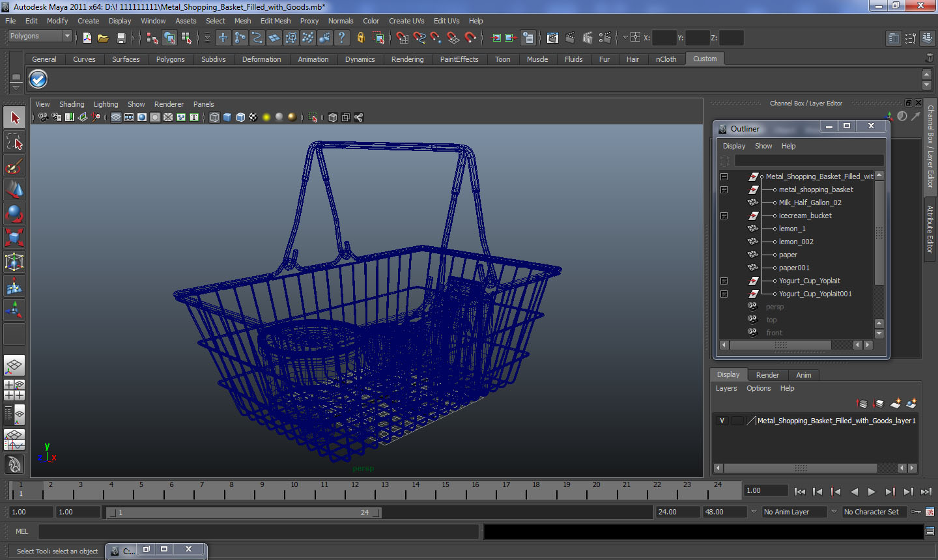This screenshot has width=938, height=560.
Task: Click the current frame input field
Action: point(766,491)
